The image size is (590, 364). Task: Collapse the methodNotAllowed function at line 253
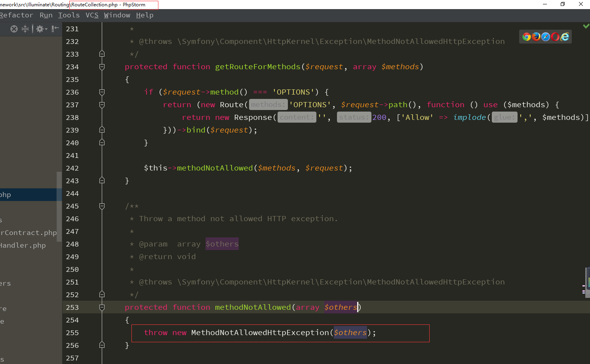pyautogui.click(x=102, y=307)
